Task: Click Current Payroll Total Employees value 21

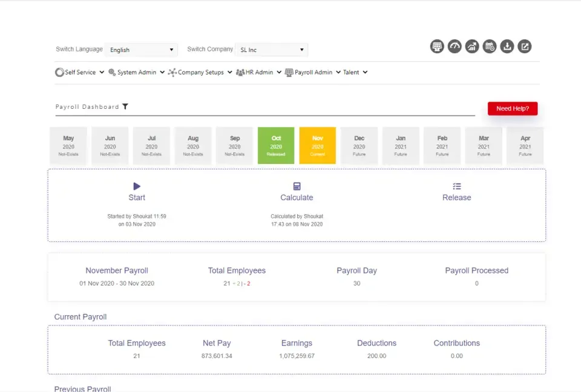Action: (137, 356)
